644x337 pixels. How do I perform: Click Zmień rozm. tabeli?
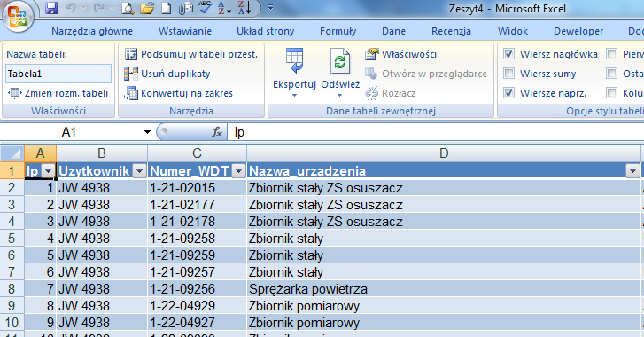(58, 93)
